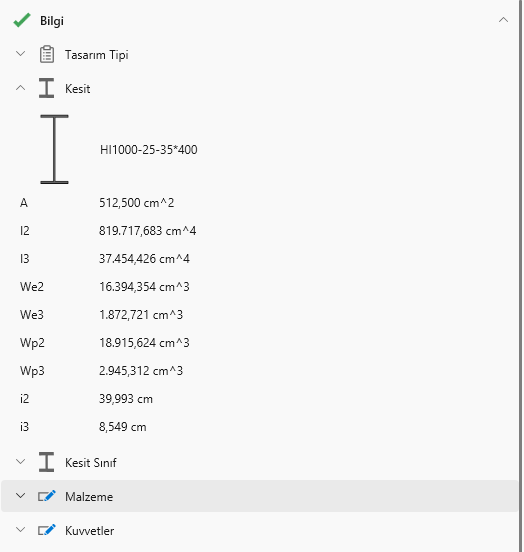Click the I-beam icon beside Kesit Sınıf
524x552 pixels.
coord(46,462)
